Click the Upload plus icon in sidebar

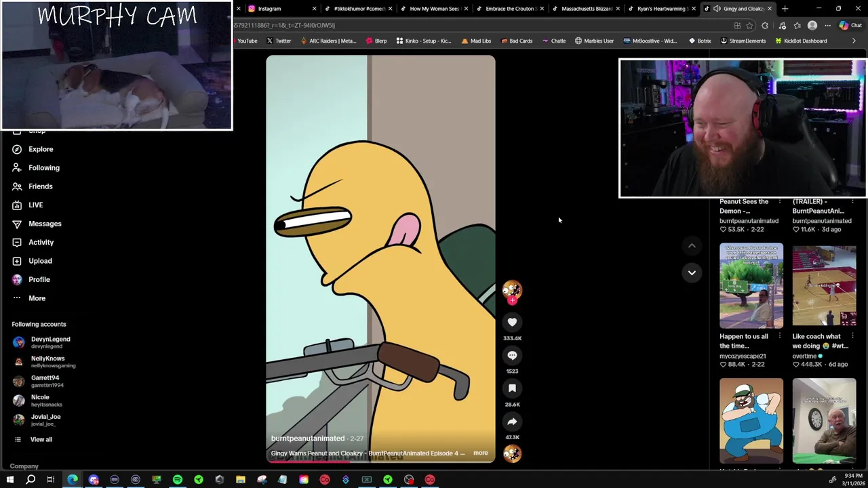point(17,261)
